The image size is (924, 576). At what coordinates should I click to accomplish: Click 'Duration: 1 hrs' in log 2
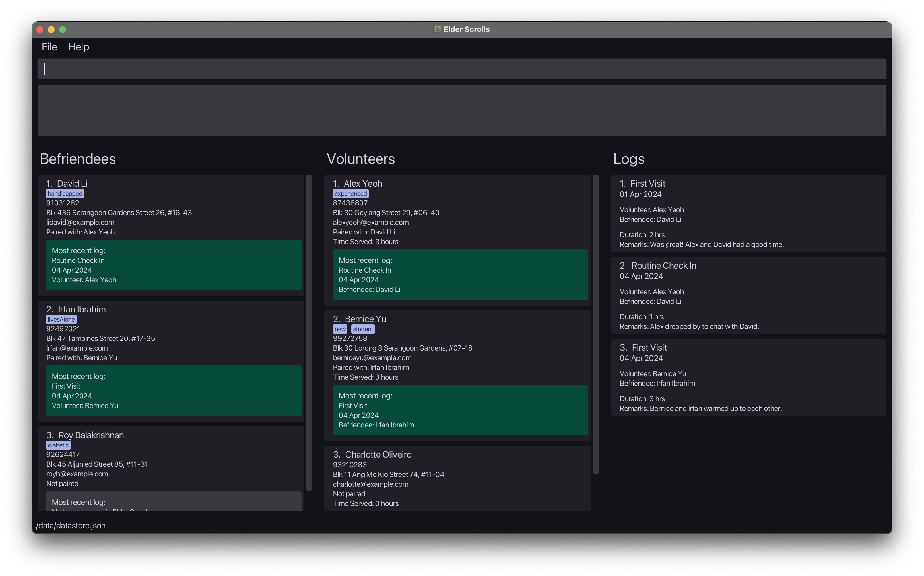[x=642, y=316]
